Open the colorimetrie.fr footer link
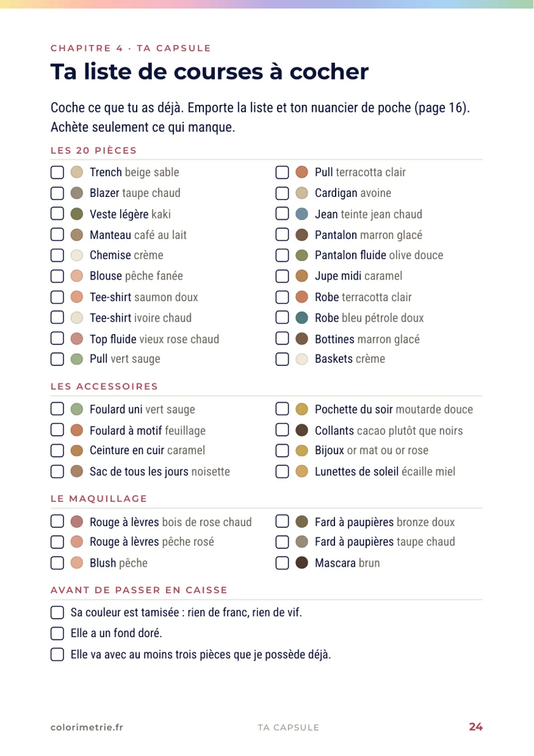 pyautogui.click(x=87, y=727)
